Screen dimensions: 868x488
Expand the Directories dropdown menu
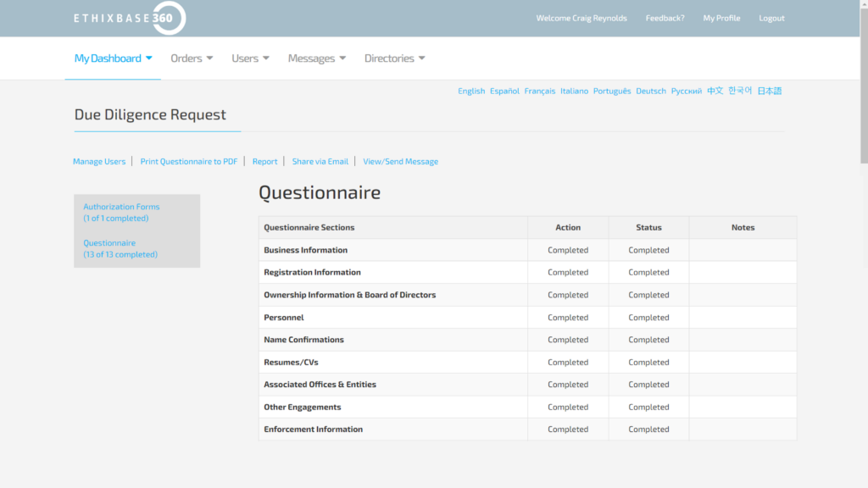click(x=394, y=58)
